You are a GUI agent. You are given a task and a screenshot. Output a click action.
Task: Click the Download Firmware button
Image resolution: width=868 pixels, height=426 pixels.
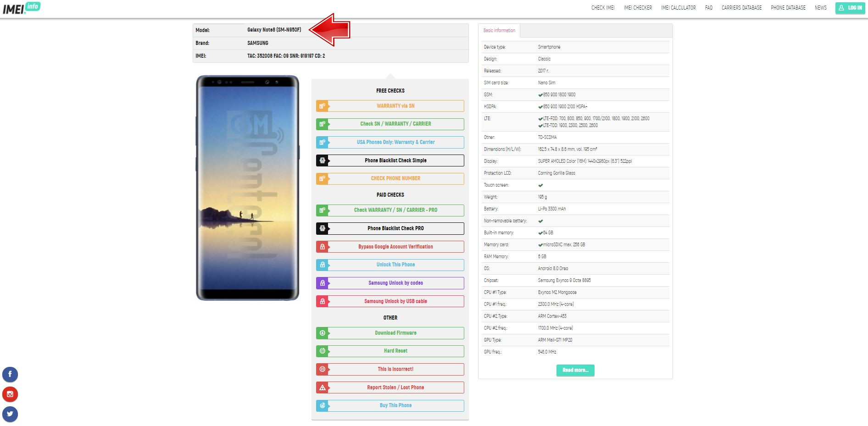point(390,333)
